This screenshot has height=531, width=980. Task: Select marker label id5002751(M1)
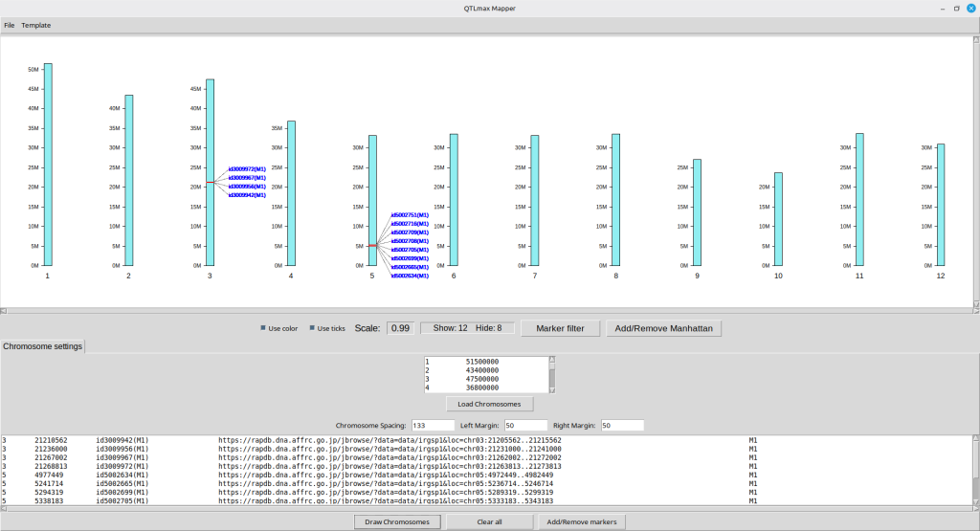click(410, 215)
